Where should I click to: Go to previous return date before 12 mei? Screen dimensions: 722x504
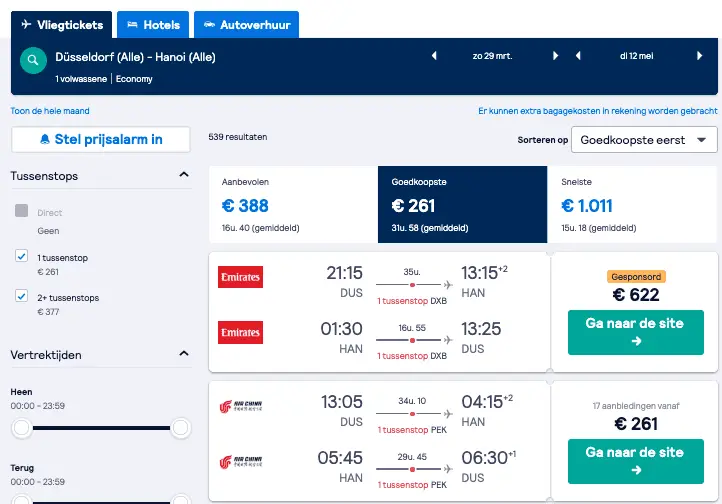pyautogui.click(x=578, y=56)
